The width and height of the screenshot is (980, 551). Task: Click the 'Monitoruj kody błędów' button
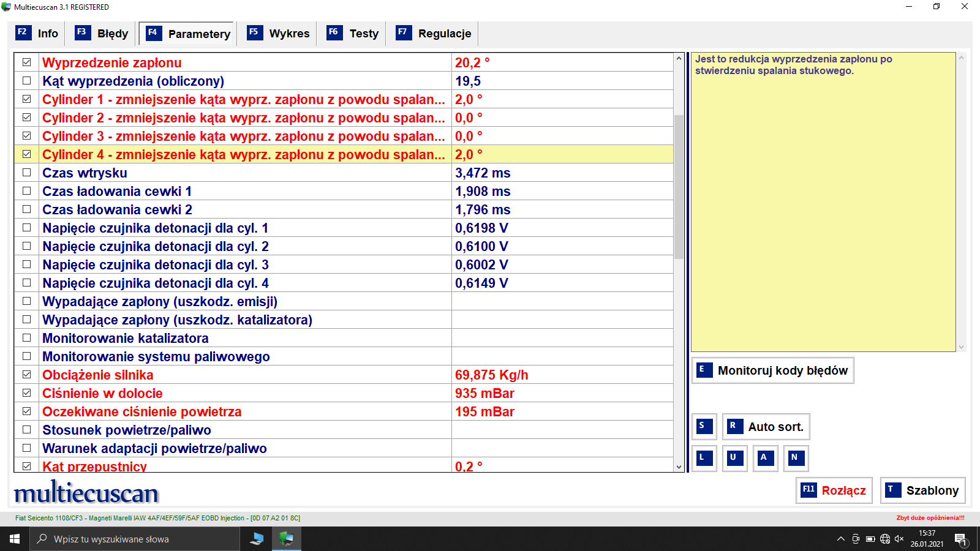click(773, 370)
